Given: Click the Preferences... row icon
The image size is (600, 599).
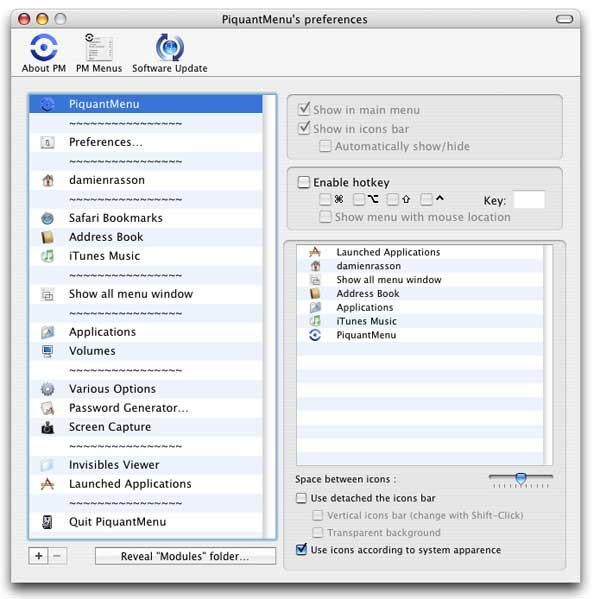Looking at the screenshot, I should click(x=47, y=142).
